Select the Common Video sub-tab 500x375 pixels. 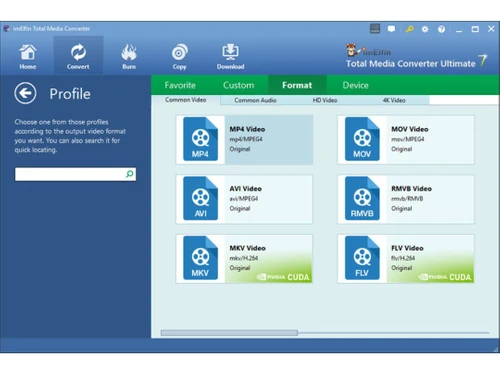click(x=186, y=100)
